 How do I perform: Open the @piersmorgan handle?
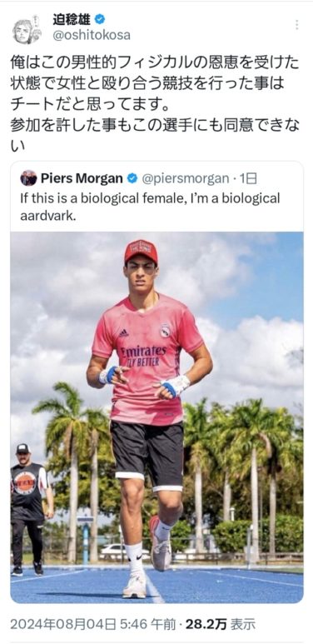(x=186, y=178)
